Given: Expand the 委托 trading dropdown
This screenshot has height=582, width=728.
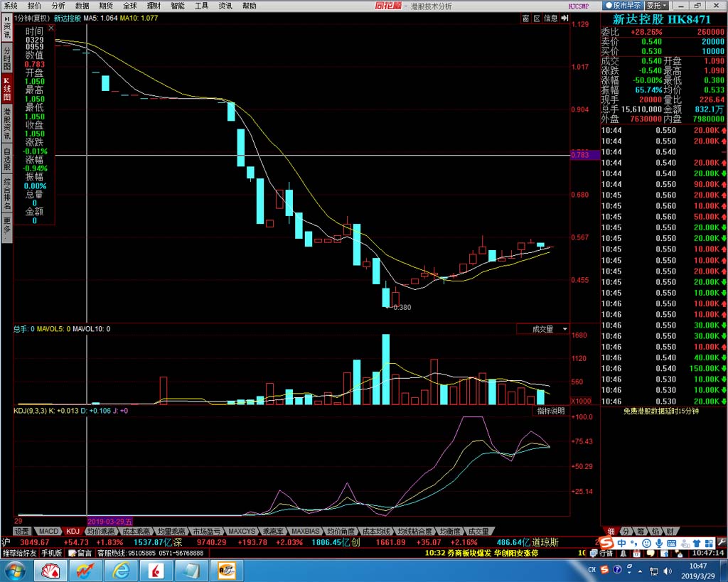Looking at the screenshot, I should pos(657,6).
